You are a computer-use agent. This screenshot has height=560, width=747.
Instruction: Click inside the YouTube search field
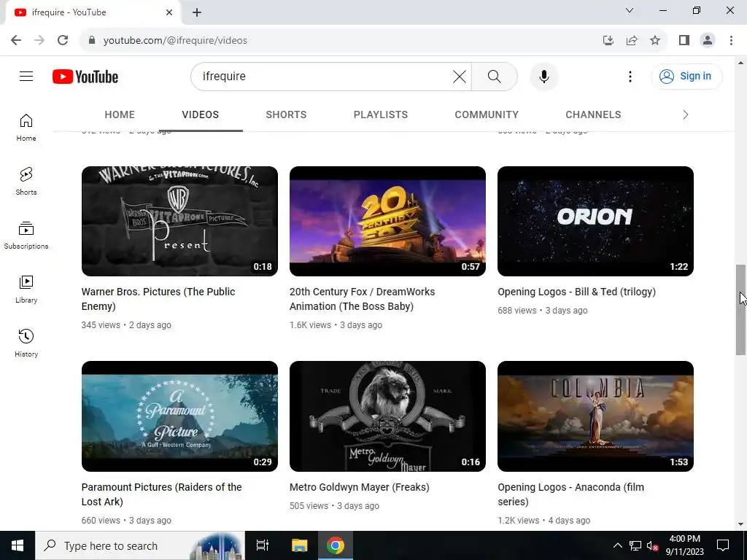click(324, 76)
